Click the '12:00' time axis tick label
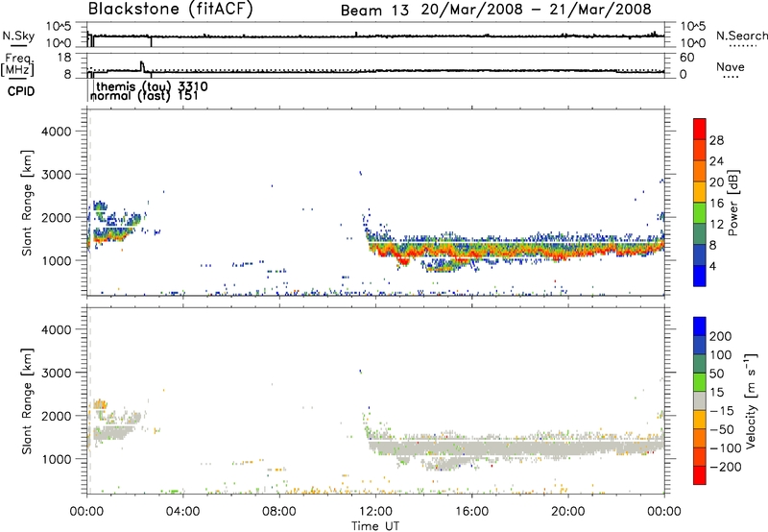Screen dimensions: 768x532 pos(375,512)
